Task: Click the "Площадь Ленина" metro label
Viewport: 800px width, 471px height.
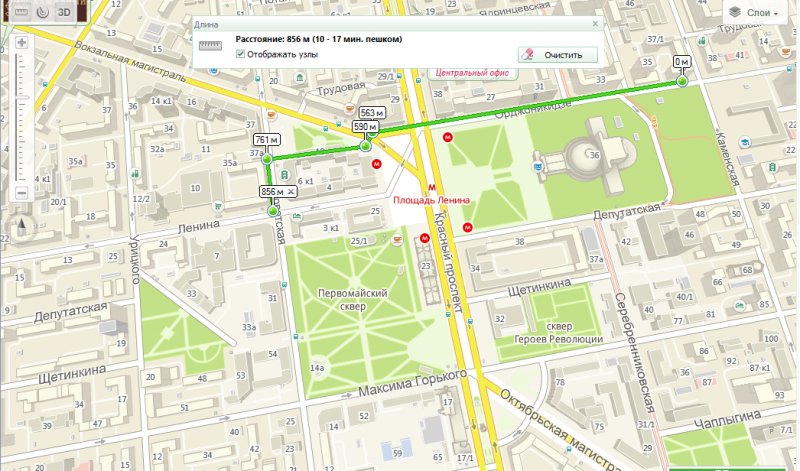Action: (431, 200)
